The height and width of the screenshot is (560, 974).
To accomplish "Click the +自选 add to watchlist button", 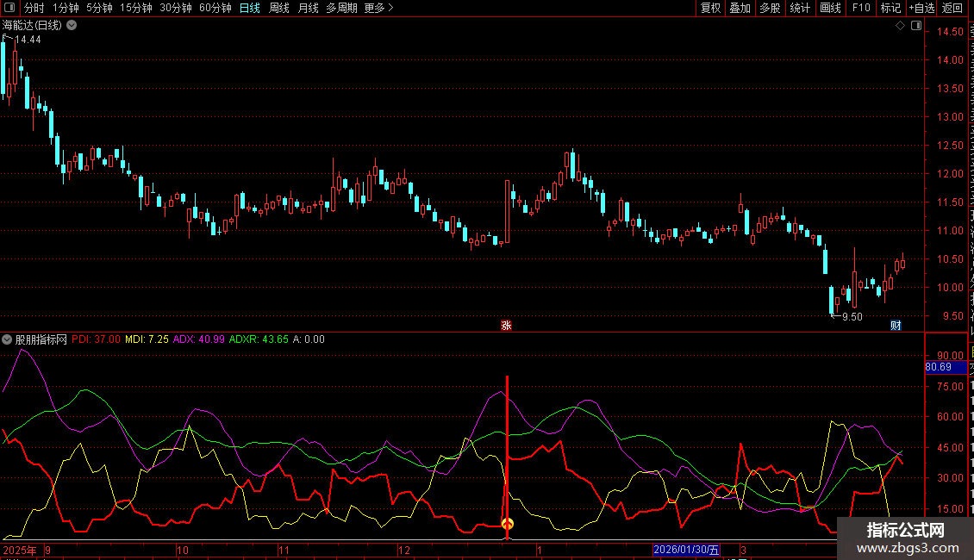I will 921,9.
